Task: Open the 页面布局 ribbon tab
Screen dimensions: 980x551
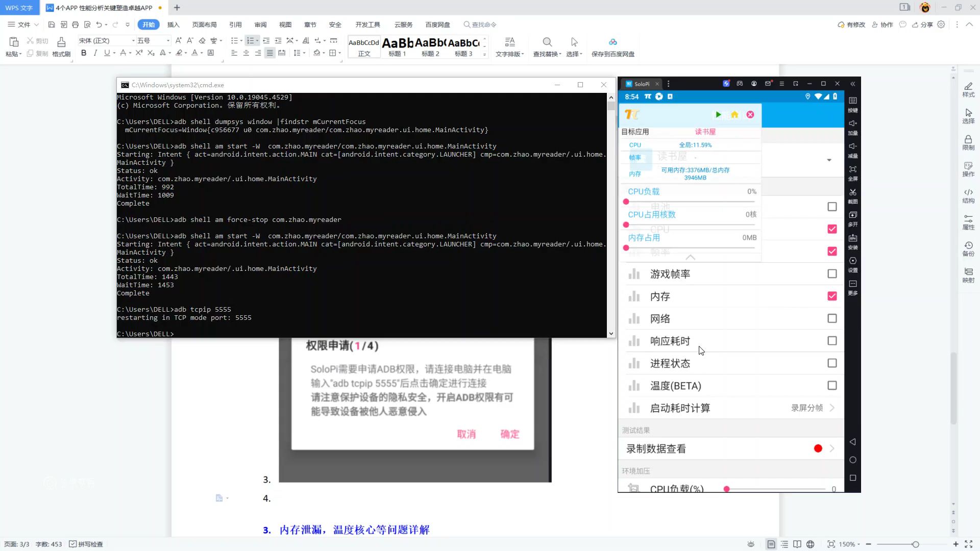Action: (x=205, y=24)
